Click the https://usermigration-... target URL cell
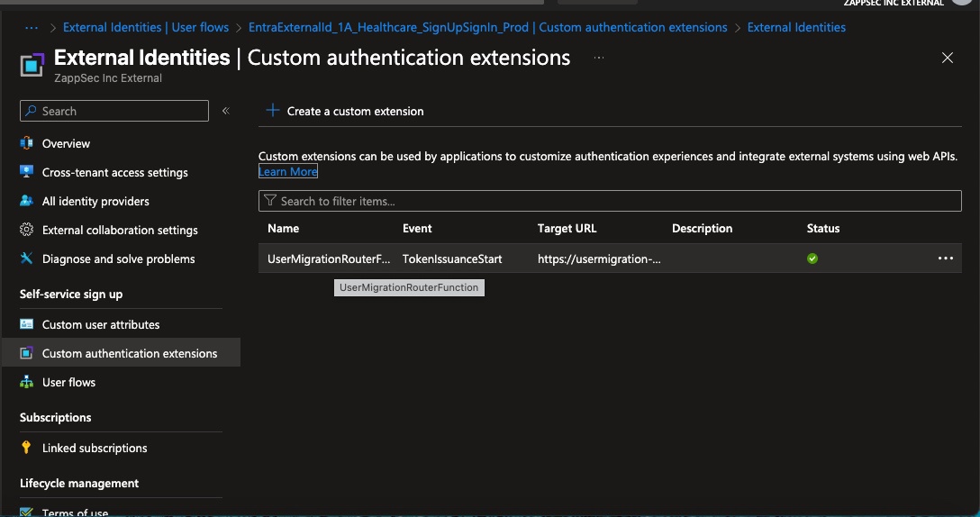Viewport: 980px width, 517px height. tap(599, 258)
